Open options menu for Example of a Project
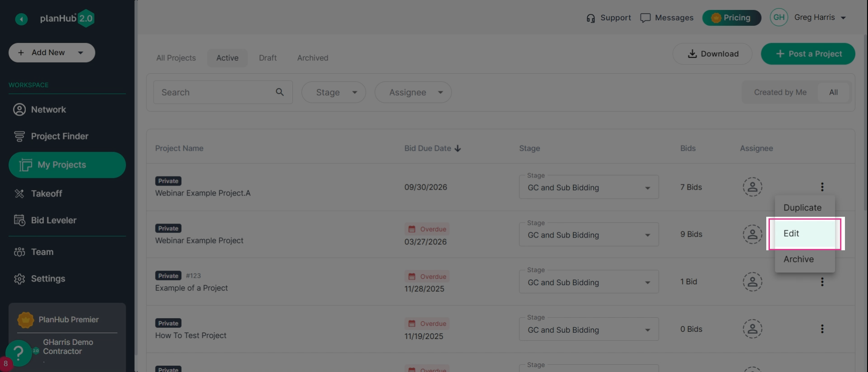The width and height of the screenshot is (868, 372). coord(822,282)
